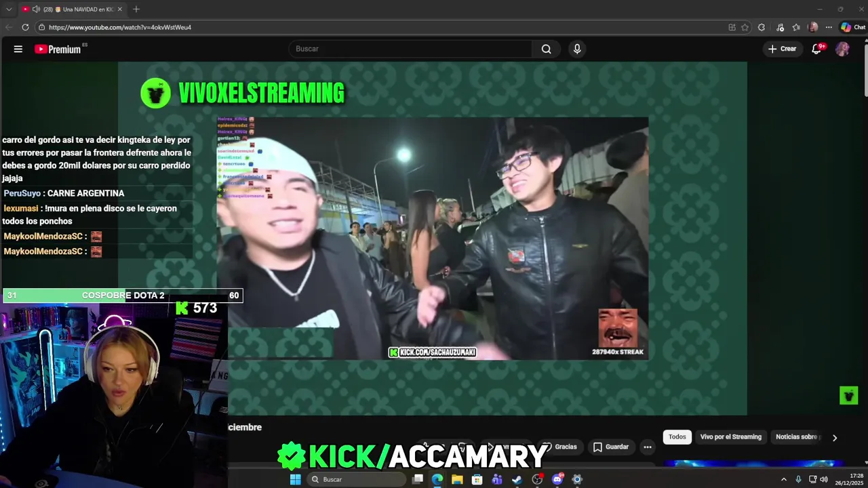The height and width of the screenshot is (488, 868).
Task: Select the Una NAVIDAD en KICK tab
Action: pos(73,9)
